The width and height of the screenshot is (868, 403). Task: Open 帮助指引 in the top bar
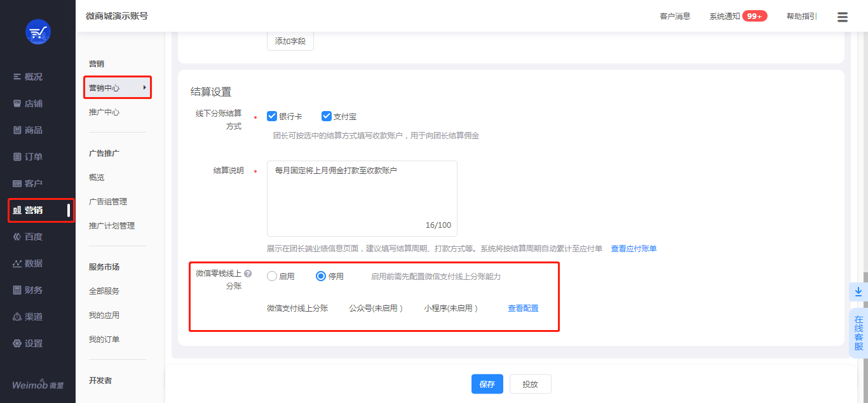click(x=802, y=17)
